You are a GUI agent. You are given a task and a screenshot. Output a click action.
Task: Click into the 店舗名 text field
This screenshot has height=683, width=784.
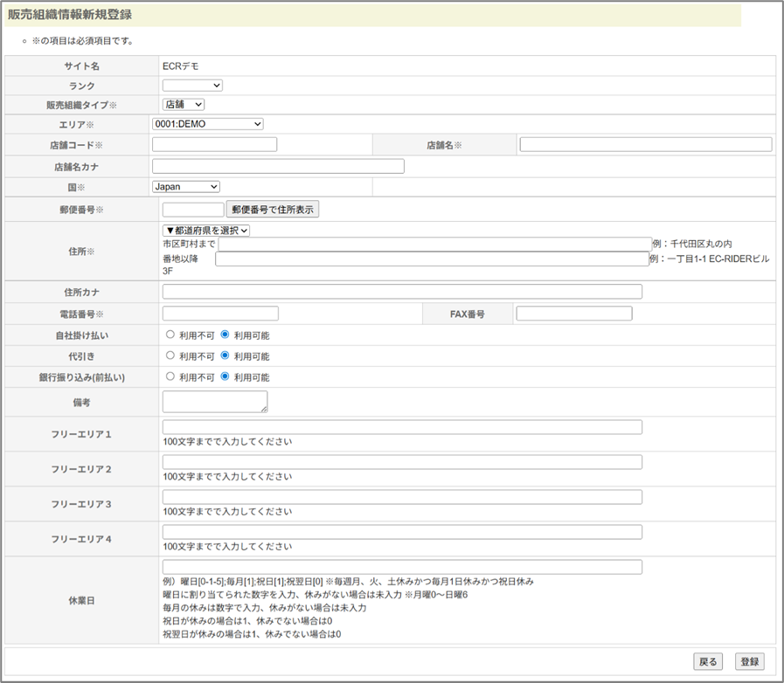coord(646,144)
